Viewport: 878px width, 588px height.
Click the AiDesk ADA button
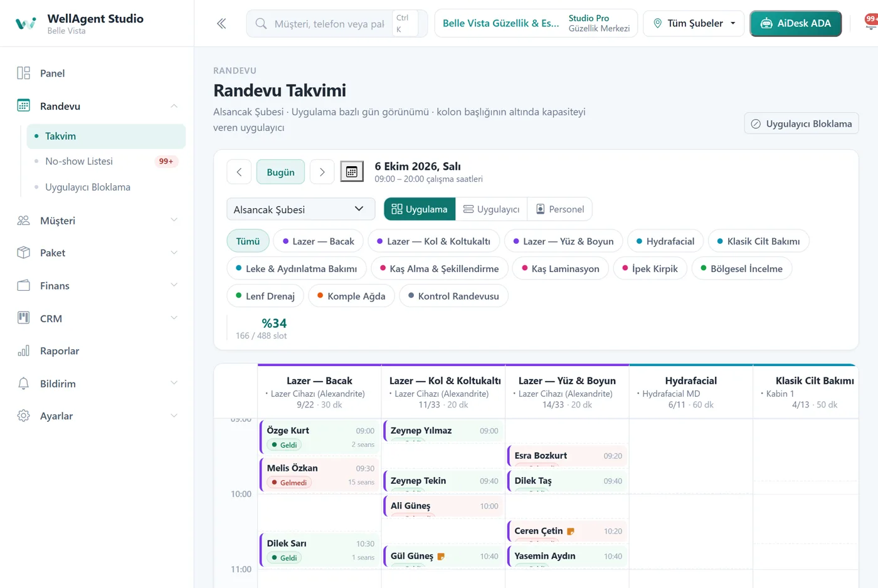coord(795,23)
